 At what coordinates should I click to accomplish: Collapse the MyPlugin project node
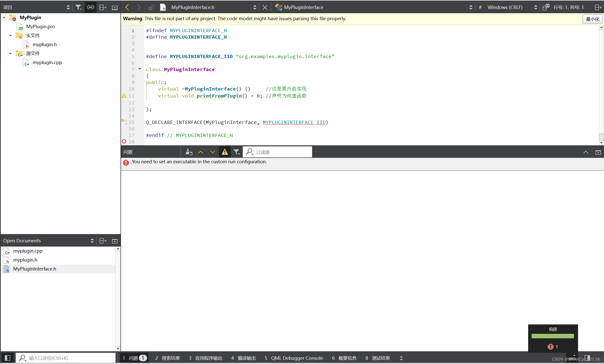coord(4,18)
